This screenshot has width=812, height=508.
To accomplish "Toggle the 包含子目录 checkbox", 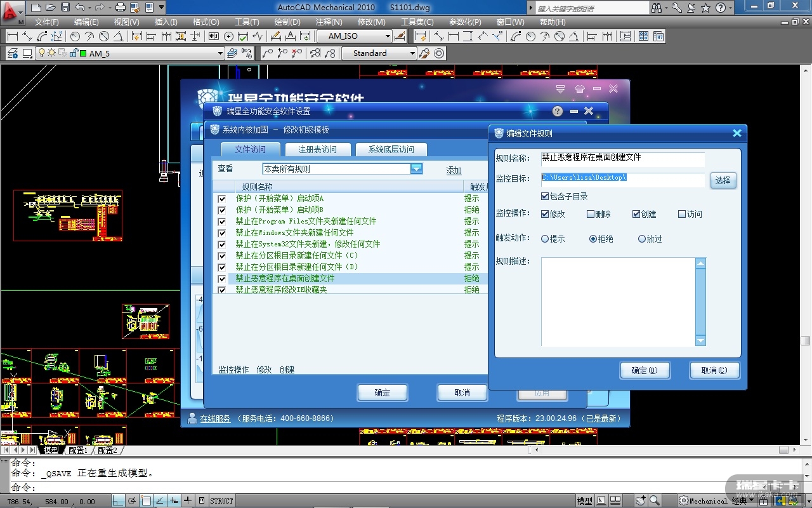I will tap(545, 196).
